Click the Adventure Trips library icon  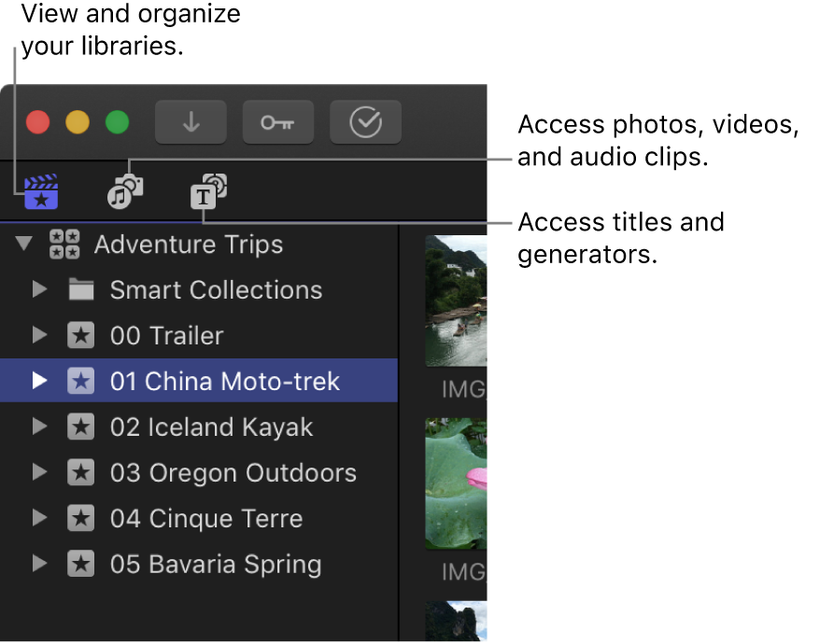[64, 245]
